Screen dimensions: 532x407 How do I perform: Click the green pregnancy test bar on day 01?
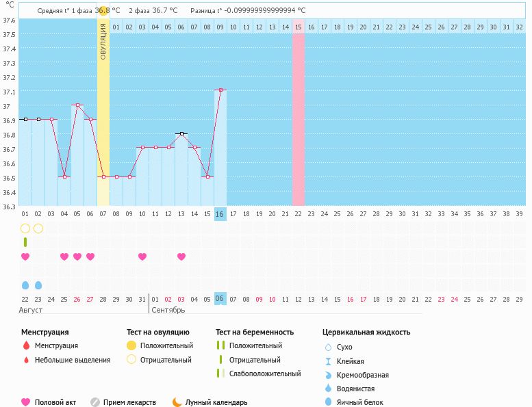pyautogui.click(x=25, y=242)
